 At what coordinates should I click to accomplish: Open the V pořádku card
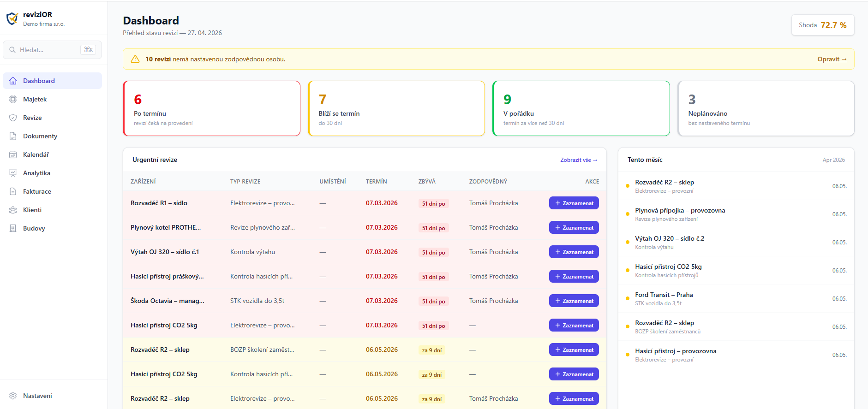pyautogui.click(x=581, y=108)
